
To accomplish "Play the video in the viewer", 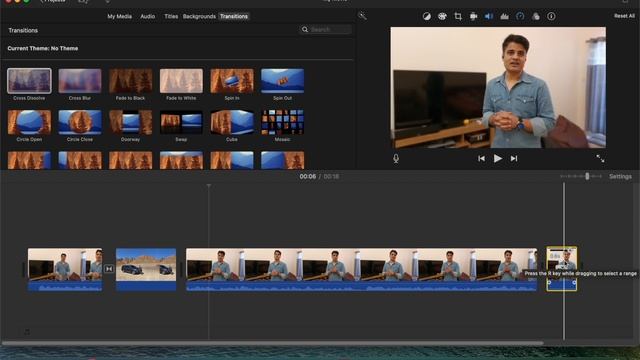I will (498, 158).
